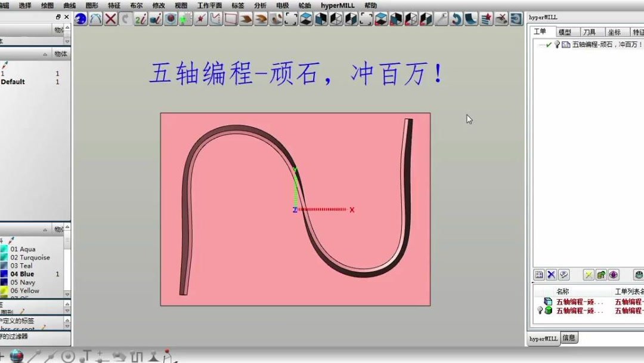Open the hyperMILL menu in the menu bar
The image size is (644, 363).
[339, 5]
